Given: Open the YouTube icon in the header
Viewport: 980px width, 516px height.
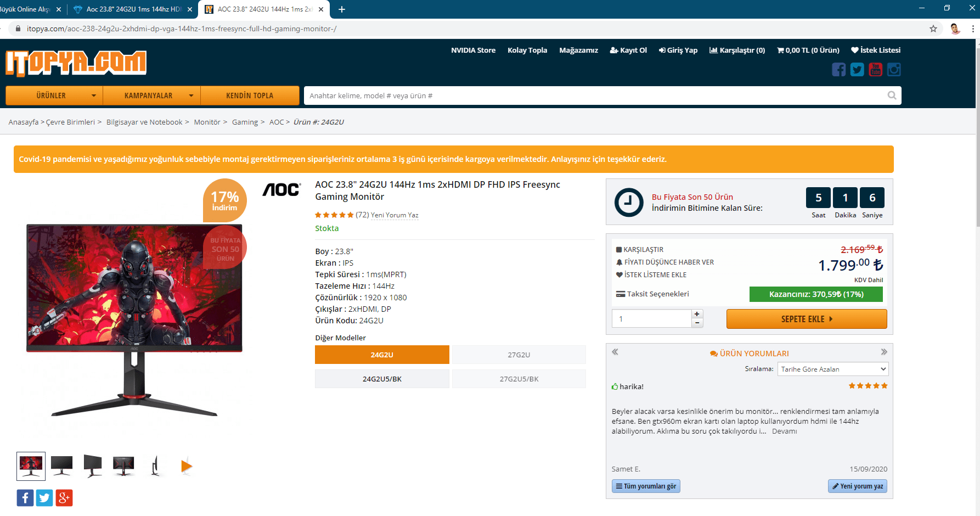Looking at the screenshot, I should [x=876, y=70].
